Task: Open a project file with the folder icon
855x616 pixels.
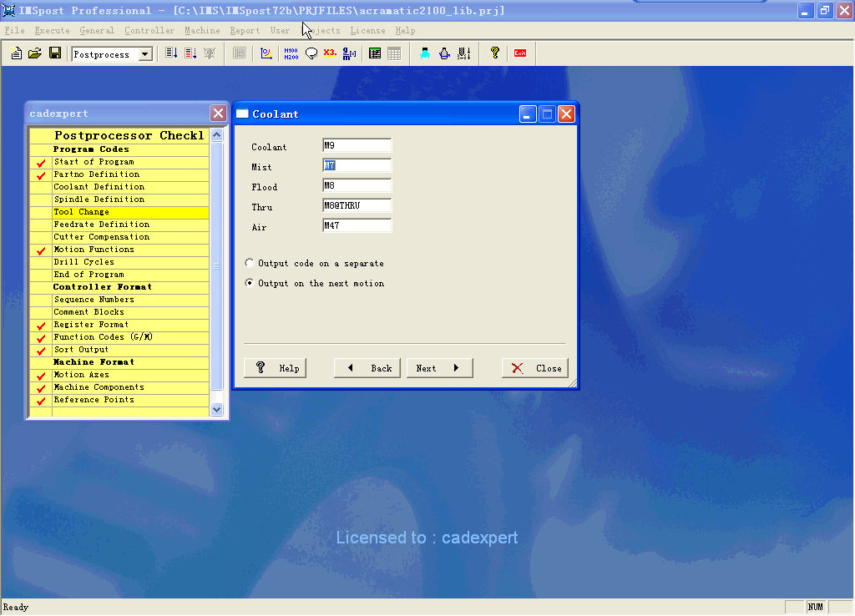Action: point(35,53)
